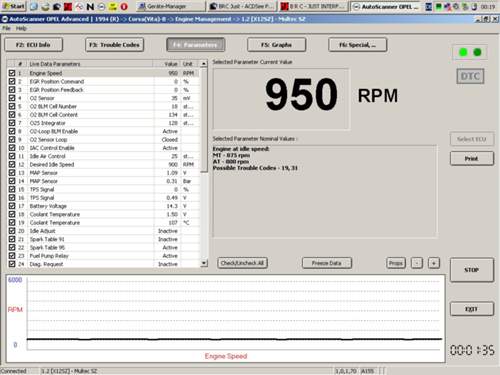Uncheck the IAC Control Enable checkbox

(x=12, y=148)
